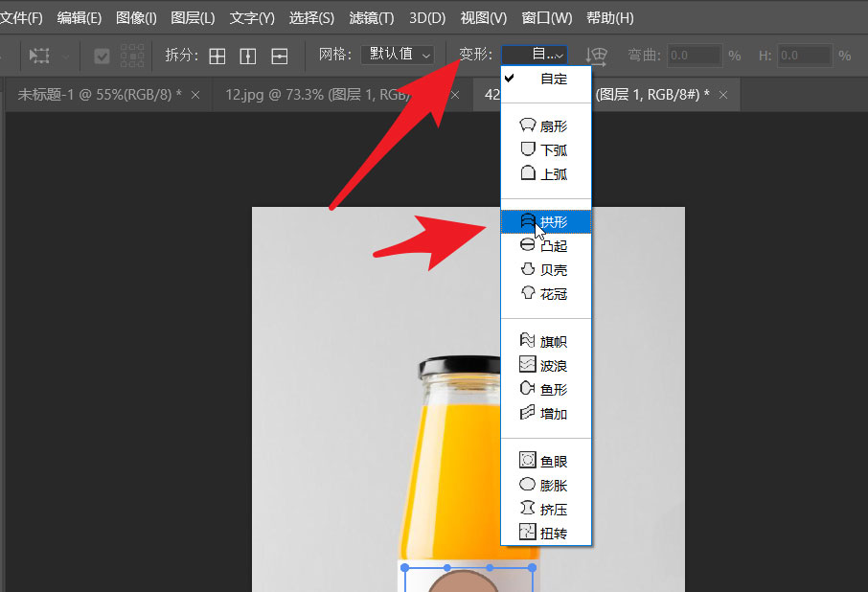This screenshot has width=868, height=592.
Task: Click the reference point grid icon
Action: (x=132, y=56)
